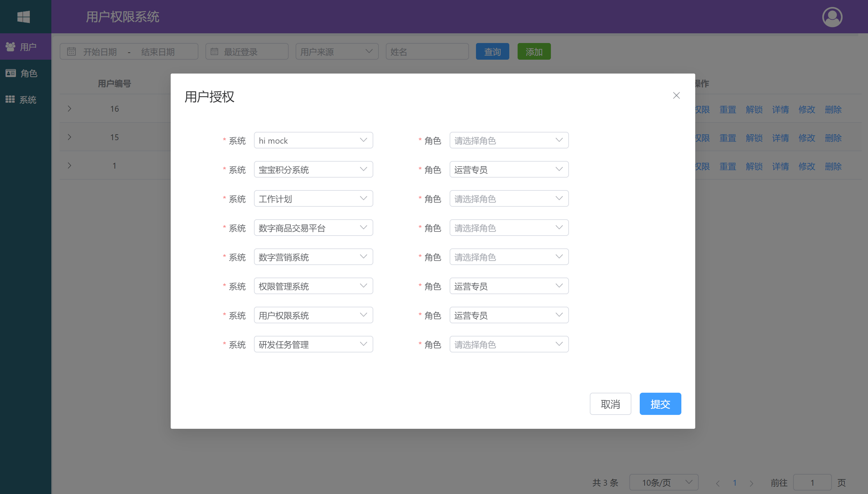This screenshot has height=494, width=868.
Task: Click 删除 link in user 15 row
Action: [x=833, y=138]
